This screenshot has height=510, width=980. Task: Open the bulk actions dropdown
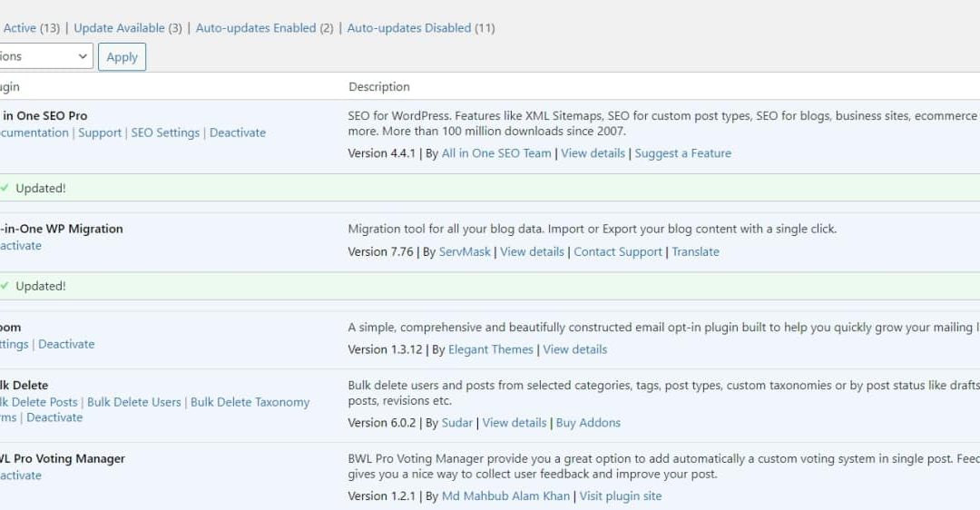tap(45, 56)
